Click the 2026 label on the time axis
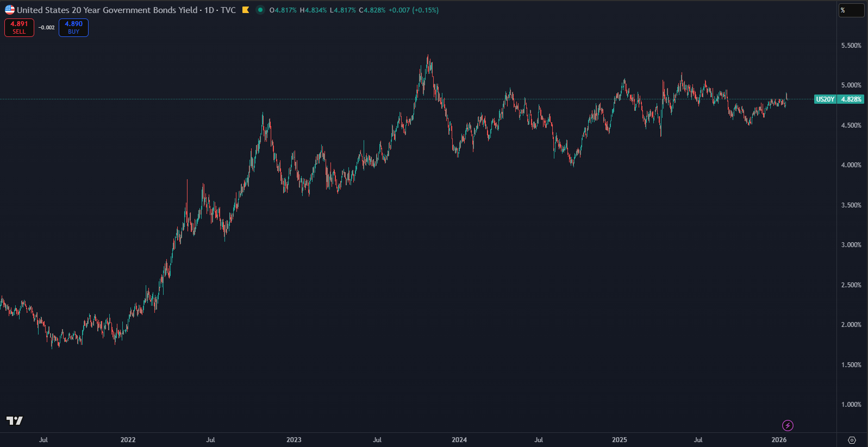Screen dimensions: 868x447 click(779, 440)
